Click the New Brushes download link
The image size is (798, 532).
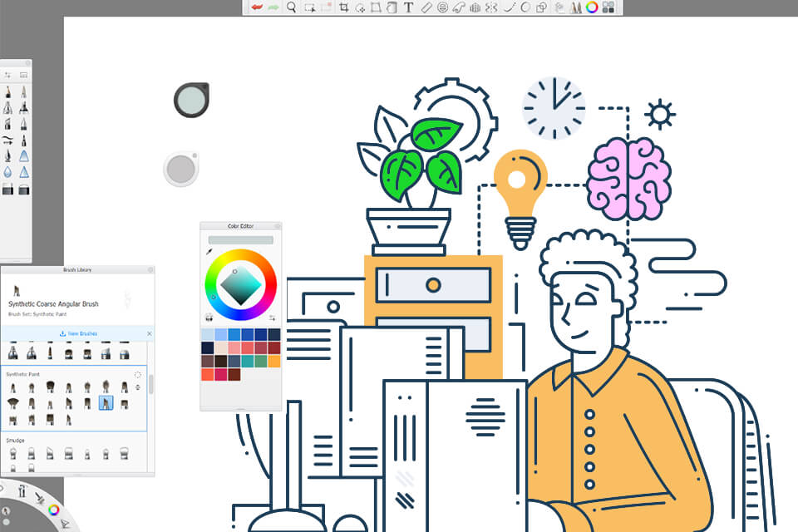tap(79, 332)
